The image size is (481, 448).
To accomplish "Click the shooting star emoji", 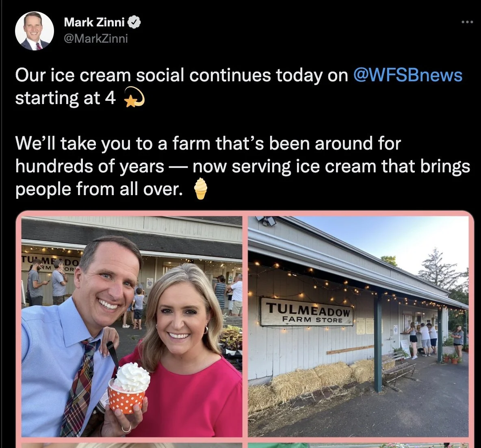I will click(x=134, y=97).
